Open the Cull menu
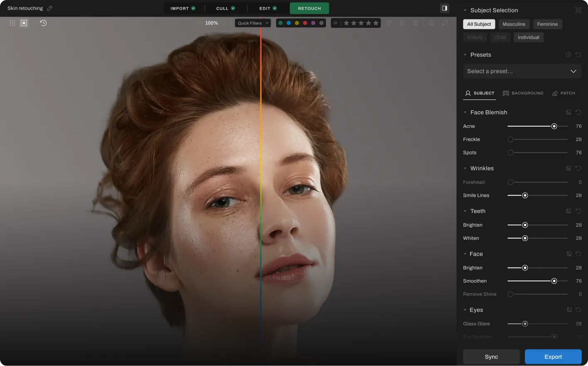The width and height of the screenshot is (588, 366). pyautogui.click(x=225, y=8)
